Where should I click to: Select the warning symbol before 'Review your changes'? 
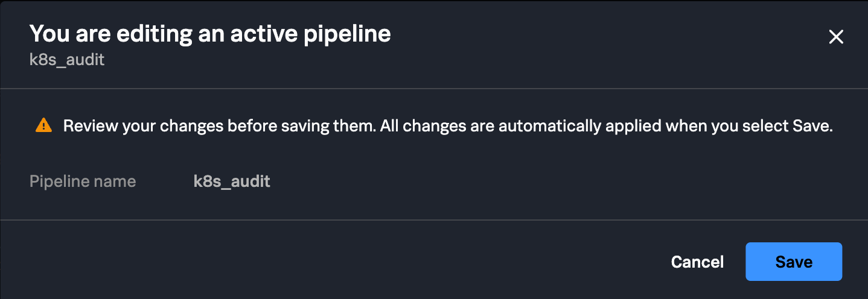(43, 126)
